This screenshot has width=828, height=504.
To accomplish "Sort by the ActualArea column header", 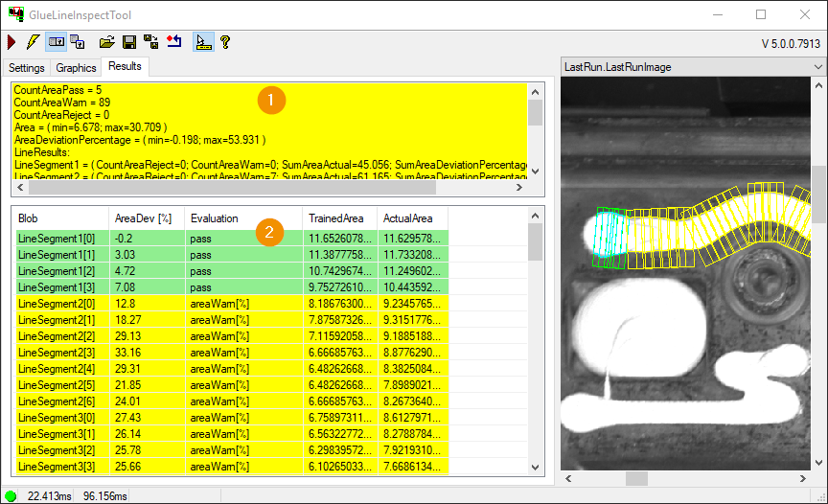I will click(412, 218).
